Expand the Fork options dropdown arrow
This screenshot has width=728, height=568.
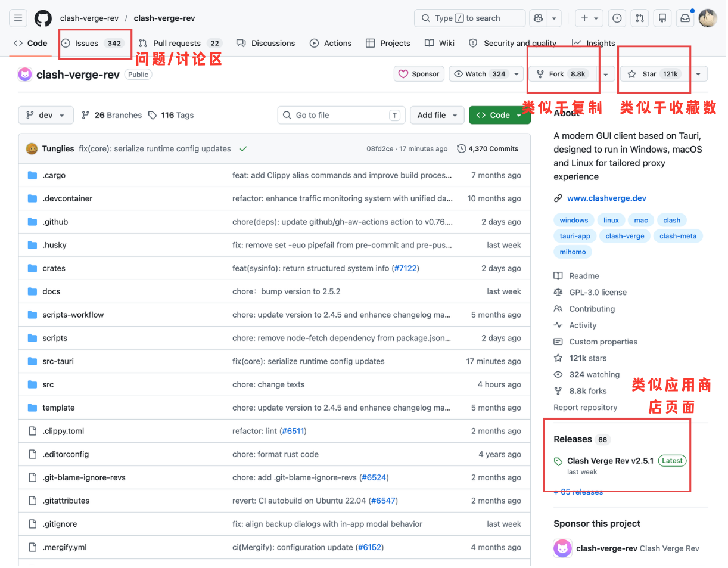(606, 74)
